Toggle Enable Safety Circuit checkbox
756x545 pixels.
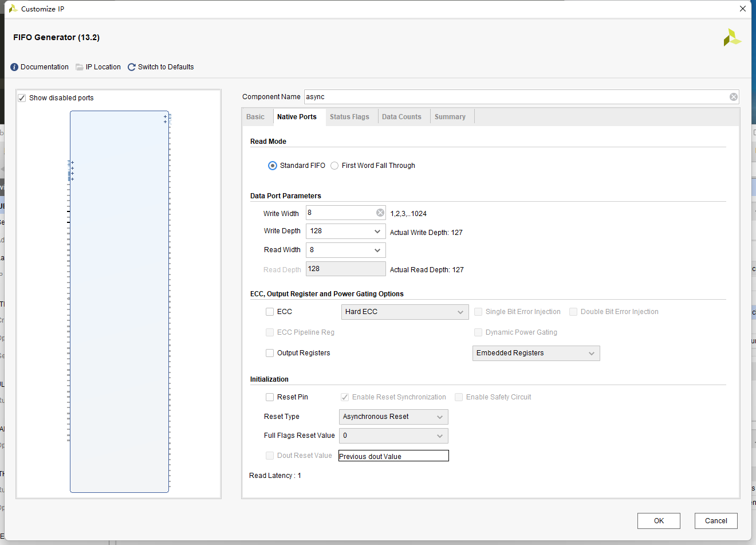[x=459, y=397]
